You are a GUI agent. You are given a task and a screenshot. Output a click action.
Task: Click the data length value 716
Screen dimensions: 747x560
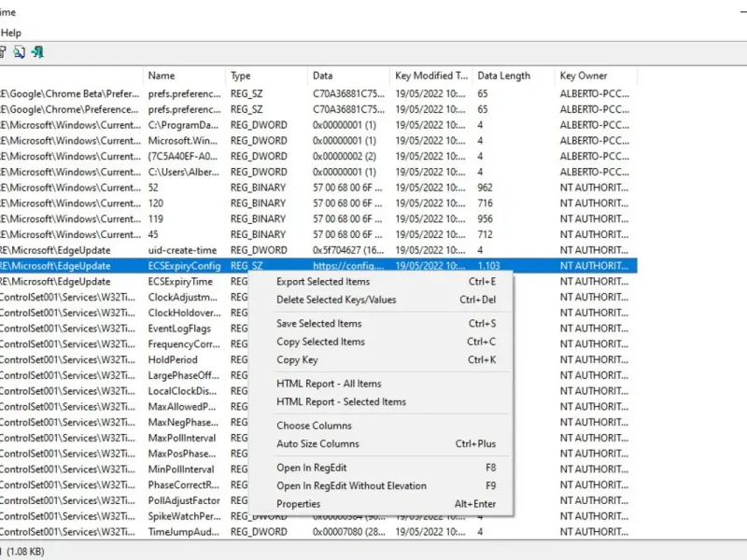(485, 203)
